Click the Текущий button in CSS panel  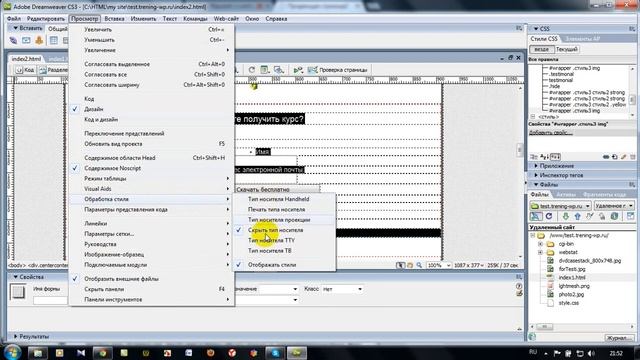click(567, 49)
